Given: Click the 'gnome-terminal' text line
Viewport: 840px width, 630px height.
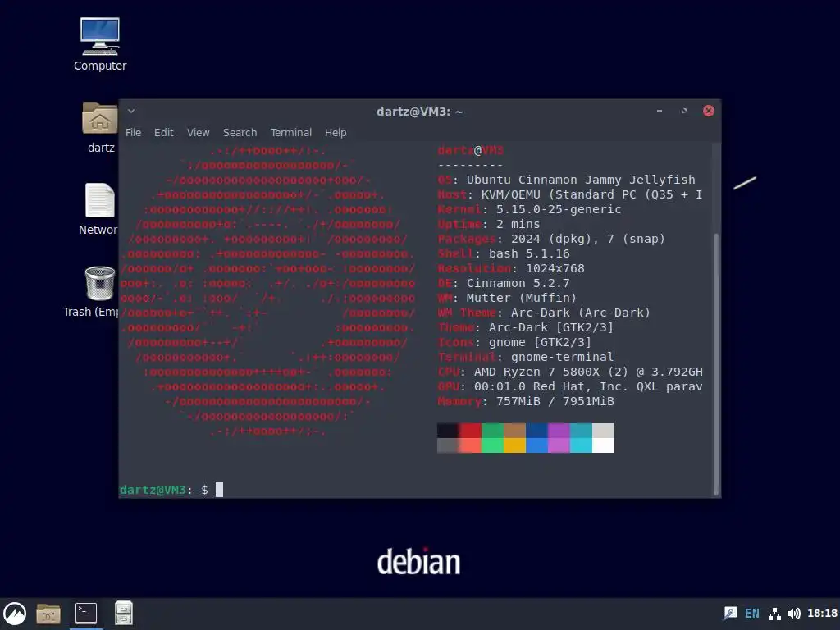Looking at the screenshot, I should [562, 358].
